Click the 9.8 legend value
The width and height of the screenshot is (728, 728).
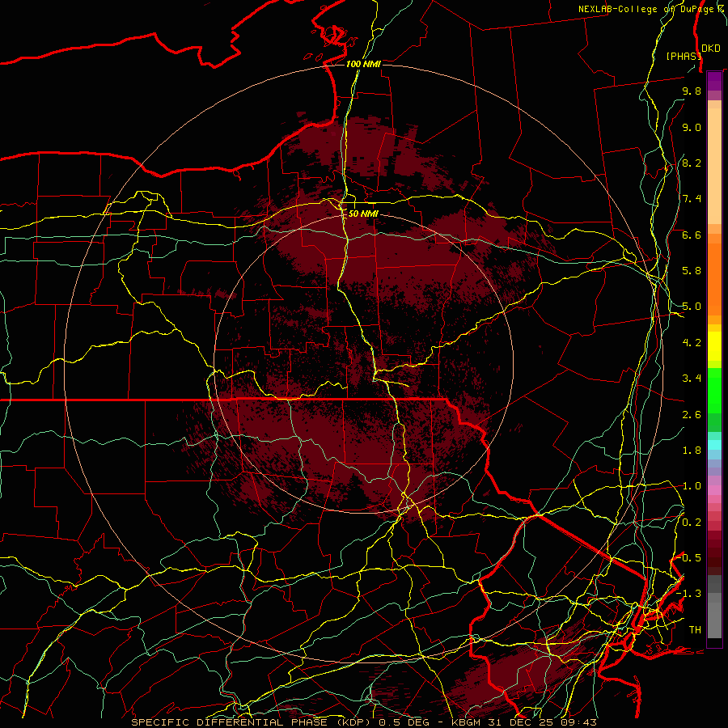(x=692, y=91)
